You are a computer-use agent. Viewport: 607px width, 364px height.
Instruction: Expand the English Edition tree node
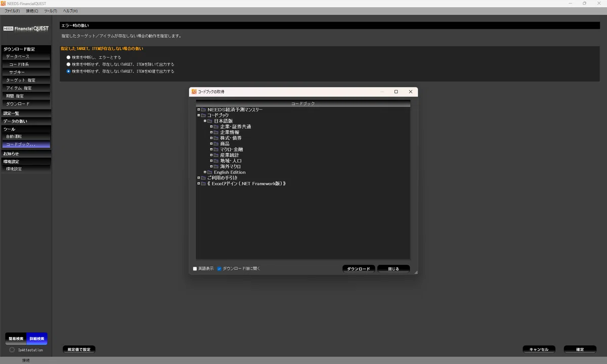205,172
